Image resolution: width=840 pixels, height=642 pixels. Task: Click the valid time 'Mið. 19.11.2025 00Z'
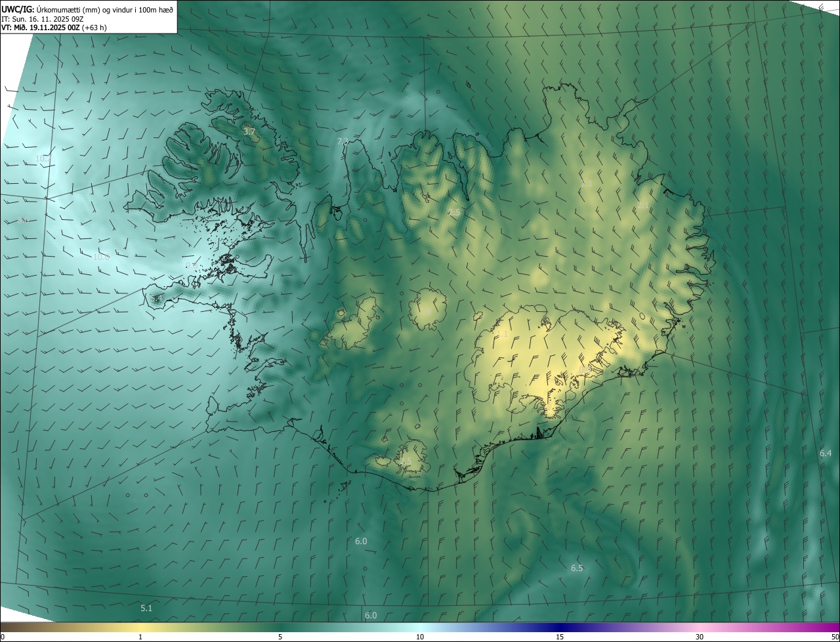pos(47,28)
